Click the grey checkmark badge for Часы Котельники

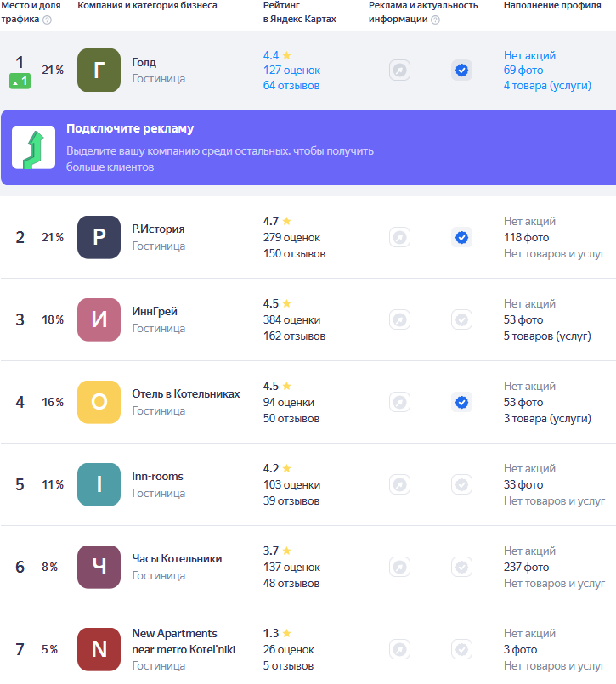coord(461,567)
